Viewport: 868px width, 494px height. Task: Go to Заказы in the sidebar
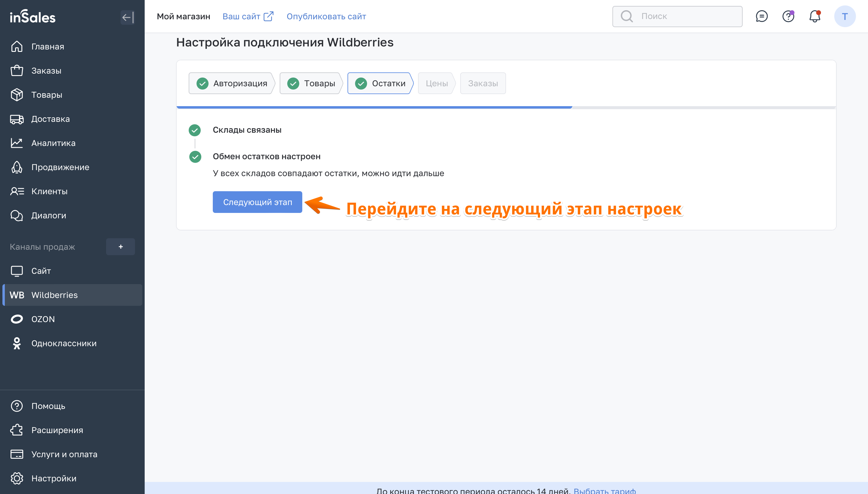[46, 71]
